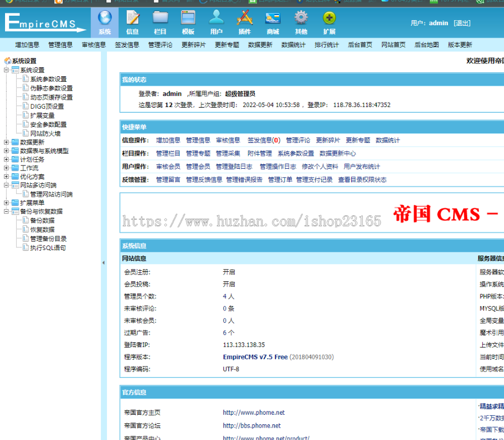Open EmpireCMS v7.5 Free version link
Screen dimensions: 504x440
coord(255,357)
